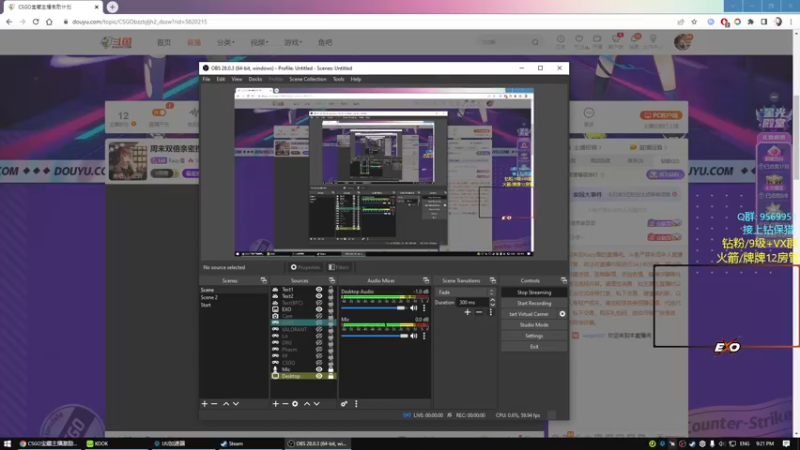The image size is (800, 450).
Task: Hide the Text1 source via eye icon
Action: [319, 289]
